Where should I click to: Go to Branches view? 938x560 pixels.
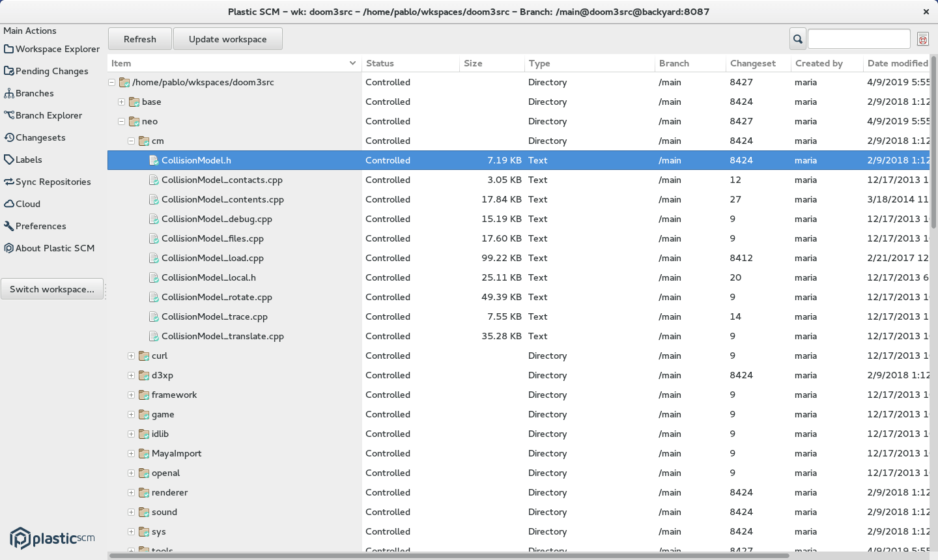(29, 93)
